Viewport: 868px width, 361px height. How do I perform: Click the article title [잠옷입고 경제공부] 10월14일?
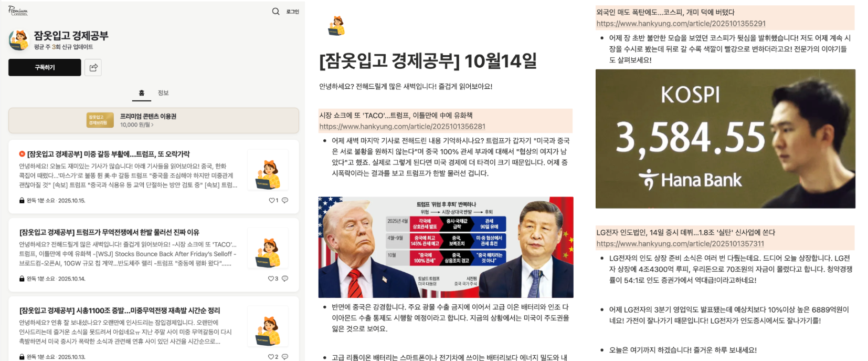pyautogui.click(x=428, y=61)
